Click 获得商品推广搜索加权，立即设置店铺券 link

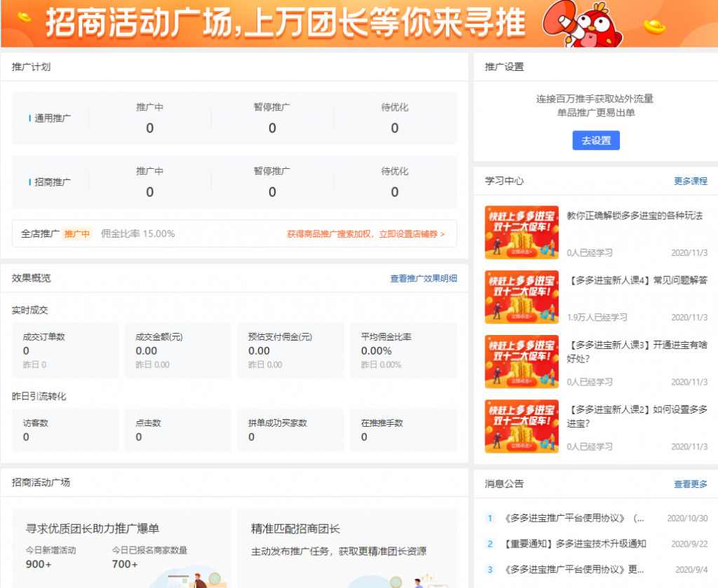(x=366, y=234)
